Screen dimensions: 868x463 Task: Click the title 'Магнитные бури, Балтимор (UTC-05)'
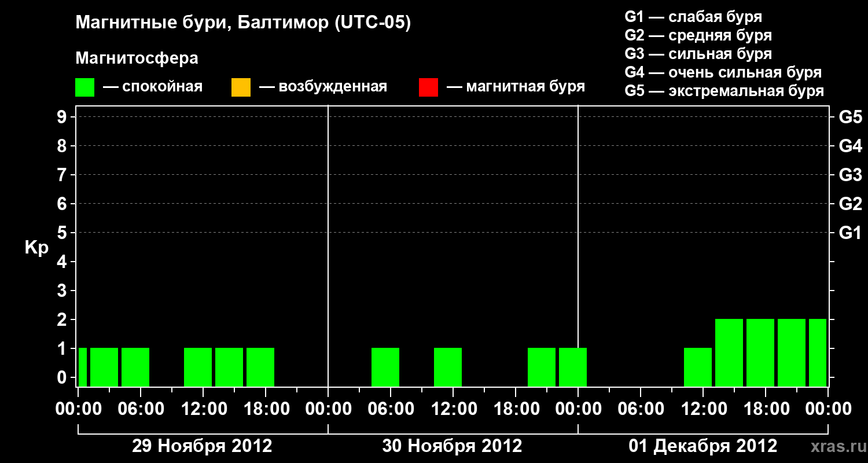pos(243,23)
